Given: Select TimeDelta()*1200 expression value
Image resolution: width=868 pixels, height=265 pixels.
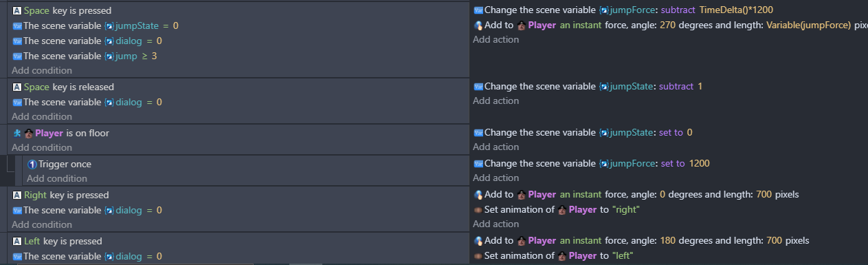Looking at the screenshot, I should [x=733, y=10].
